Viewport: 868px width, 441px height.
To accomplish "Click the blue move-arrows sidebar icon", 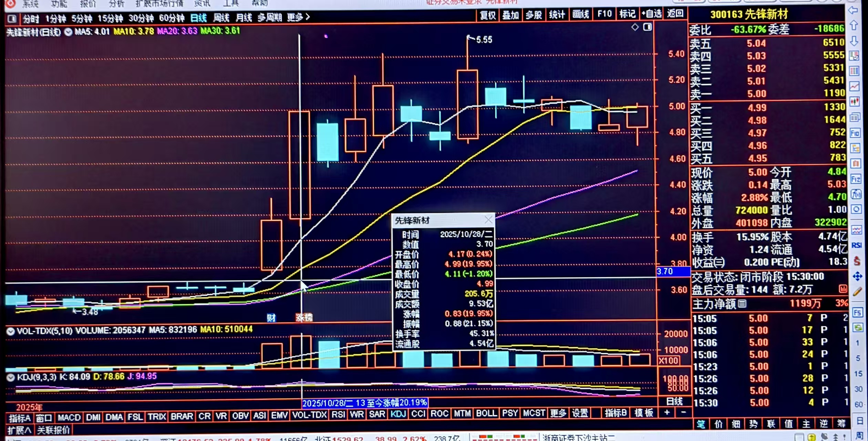I will point(857,276).
